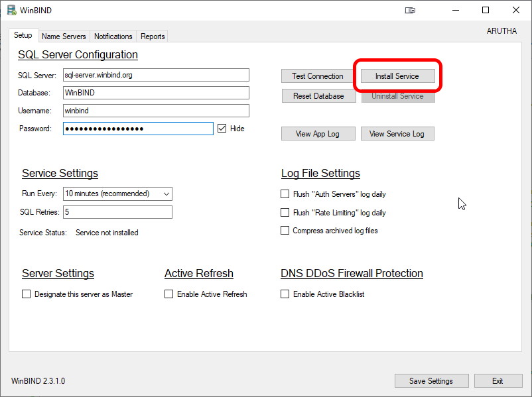Viewport: 532px width, 397px height.
Task: Click the WinBIND app icon in title bar
Action: 12,10
